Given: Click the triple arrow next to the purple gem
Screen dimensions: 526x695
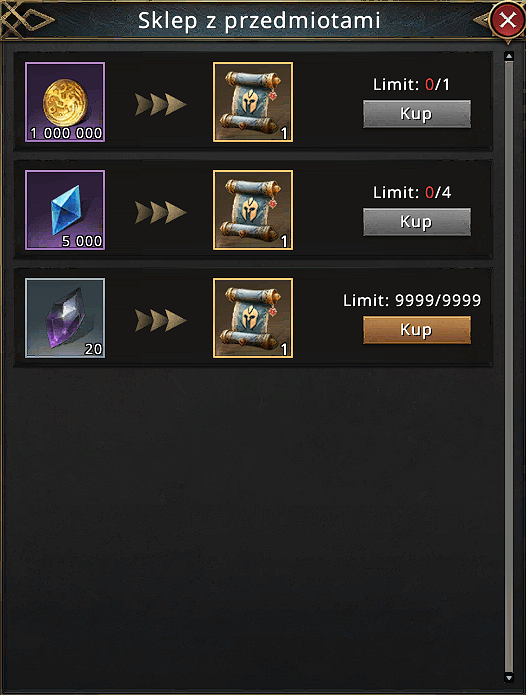Looking at the screenshot, I should [160, 320].
